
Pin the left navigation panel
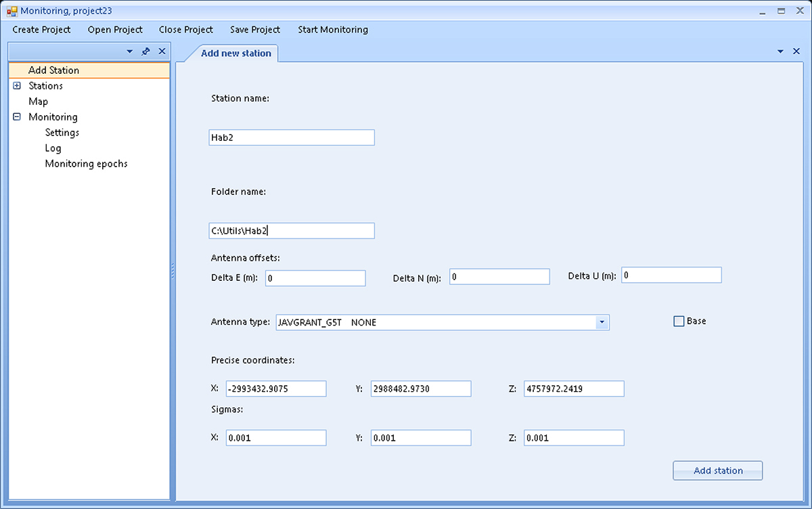tap(145, 51)
